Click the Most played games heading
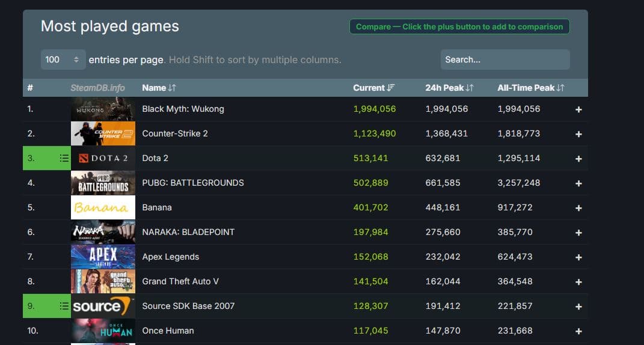Image resolution: width=644 pixels, height=345 pixels. point(109,26)
